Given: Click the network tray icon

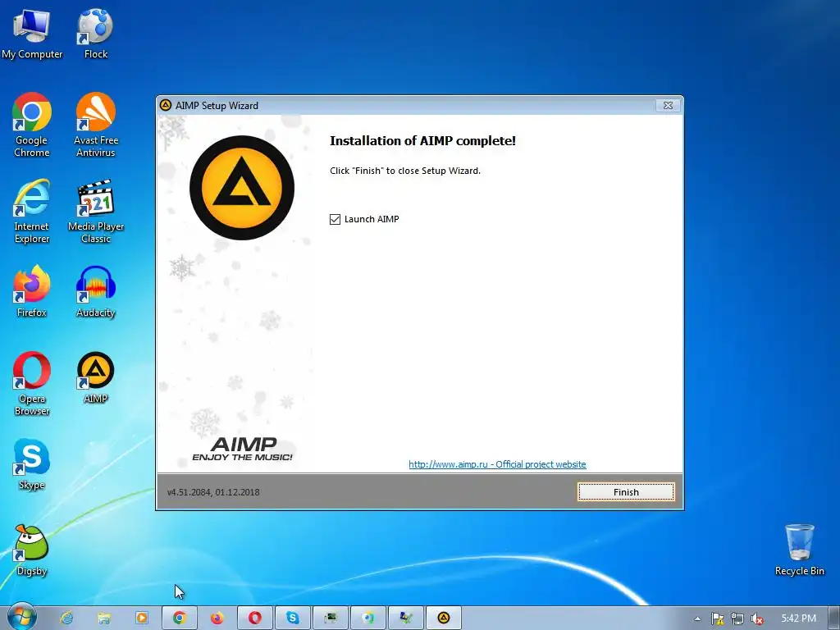Looking at the screenshot, I should point(737,619).
